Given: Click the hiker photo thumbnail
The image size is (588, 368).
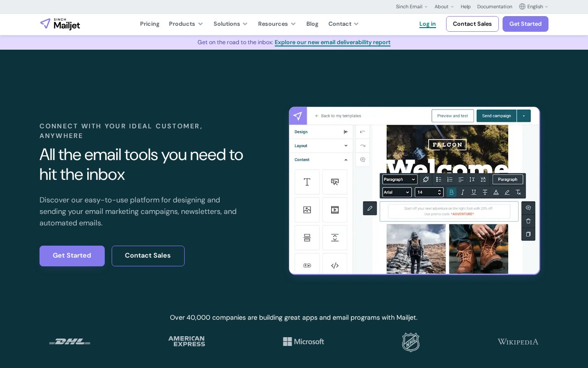Looking at the screenshot, I should point(416,249).
